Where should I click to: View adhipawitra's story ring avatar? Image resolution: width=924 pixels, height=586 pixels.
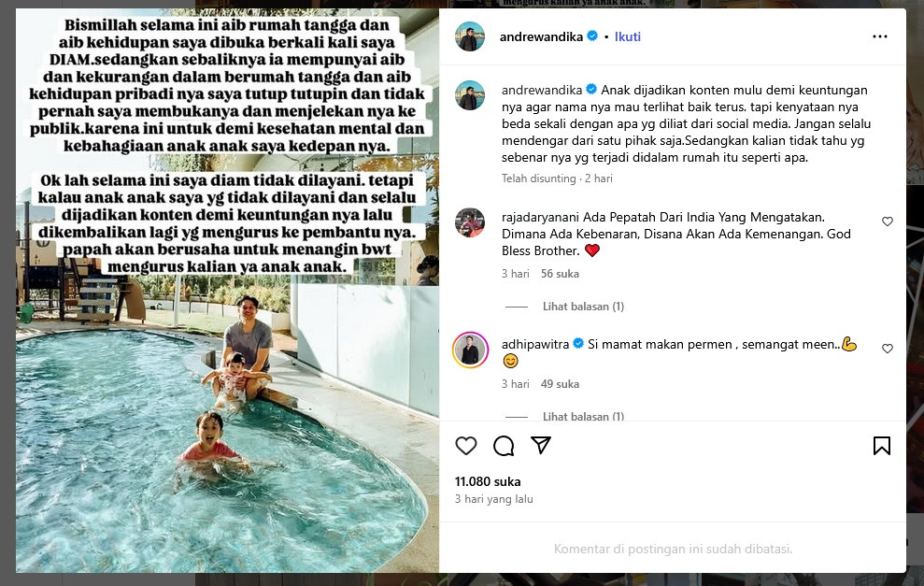[x=470, y=350]
